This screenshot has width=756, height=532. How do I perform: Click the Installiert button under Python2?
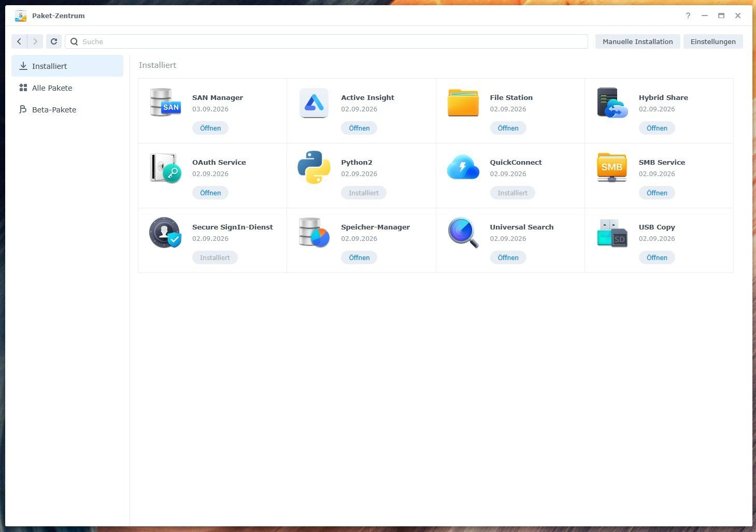[x=364, y=193]
